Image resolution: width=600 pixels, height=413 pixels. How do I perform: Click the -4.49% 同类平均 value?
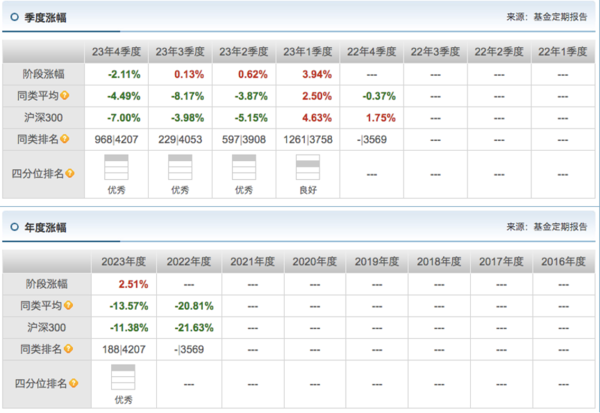pos(124,96)
